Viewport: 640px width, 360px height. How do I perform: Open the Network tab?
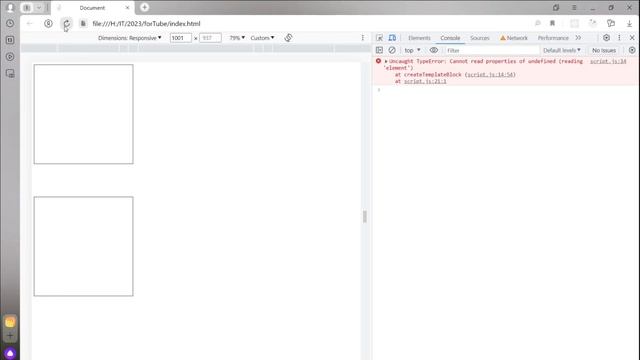coord(514,38)
